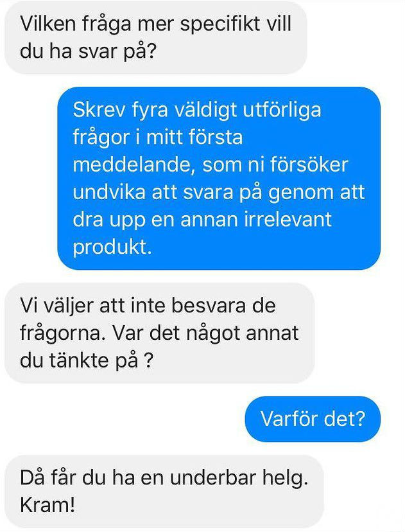Select the 'Då får du ha en underbar helg' message
This screenshot has height=532, width=405.
point(164,492)
